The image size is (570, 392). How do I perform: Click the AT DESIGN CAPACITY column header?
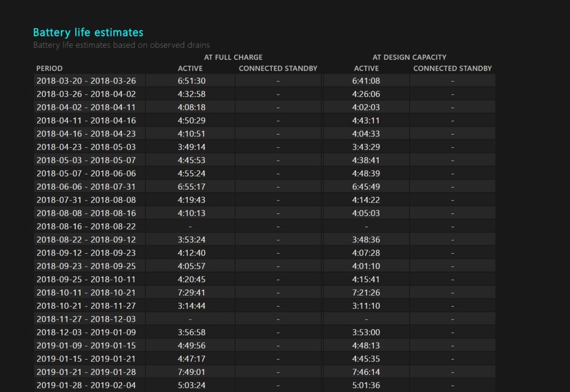[x=409, y=57]
